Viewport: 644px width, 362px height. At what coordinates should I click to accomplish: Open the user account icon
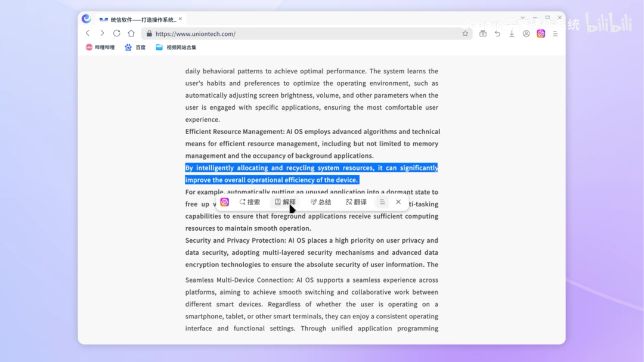click(526, 33)
